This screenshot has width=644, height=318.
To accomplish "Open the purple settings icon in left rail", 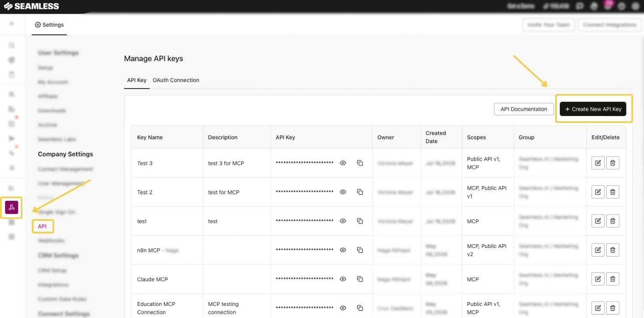I will [12, 208].
